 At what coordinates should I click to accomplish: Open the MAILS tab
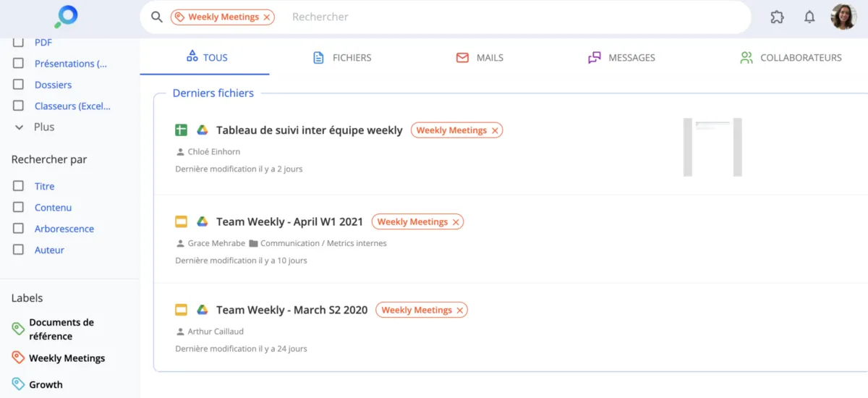(x=480, y=58)
